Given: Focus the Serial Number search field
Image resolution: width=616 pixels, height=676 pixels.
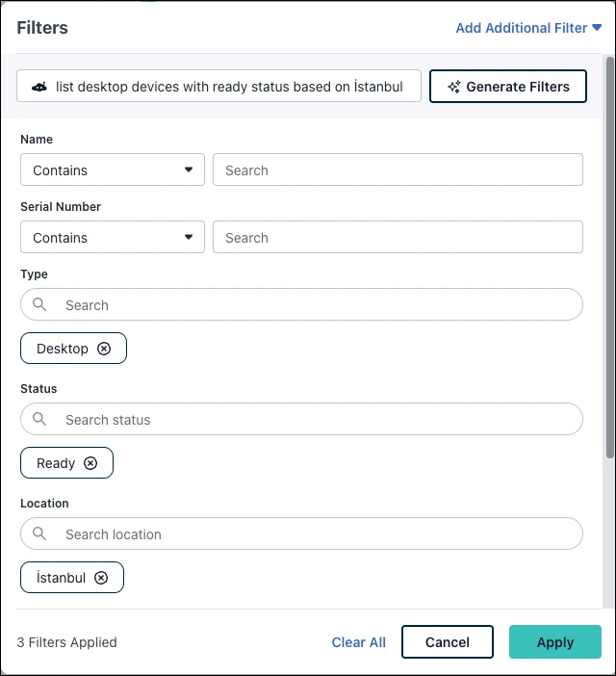Looking at the screenshot, I should point(398,238).
